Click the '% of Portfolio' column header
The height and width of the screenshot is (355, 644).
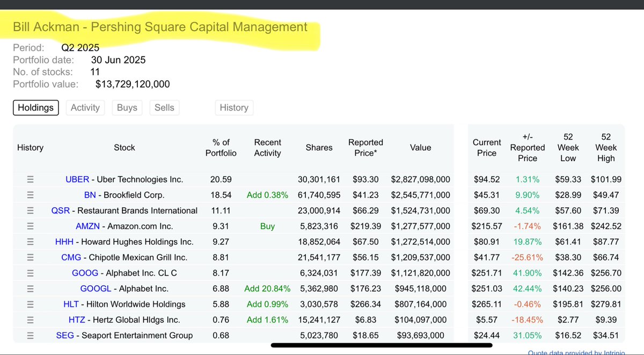(221, 148)
